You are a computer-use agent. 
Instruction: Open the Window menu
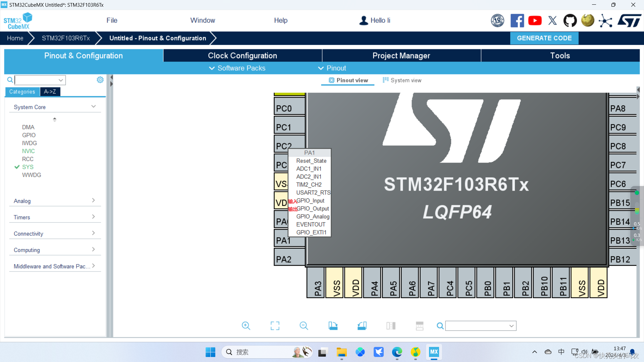tap(203, 20)
